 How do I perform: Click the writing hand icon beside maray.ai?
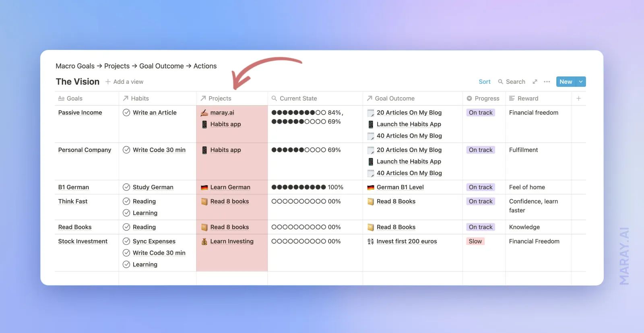tap(204, 113)
